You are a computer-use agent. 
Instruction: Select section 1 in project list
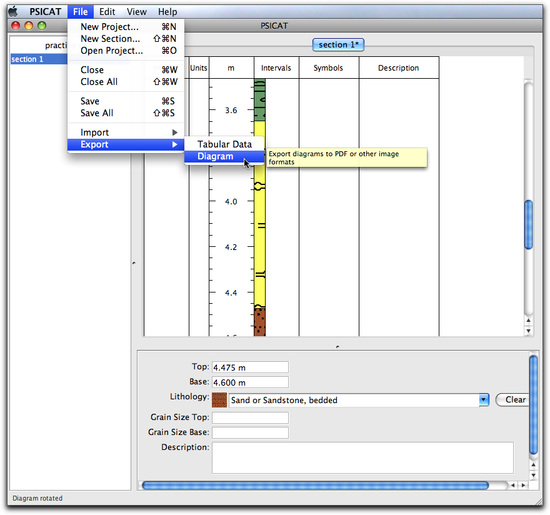(x=39, y=59)
